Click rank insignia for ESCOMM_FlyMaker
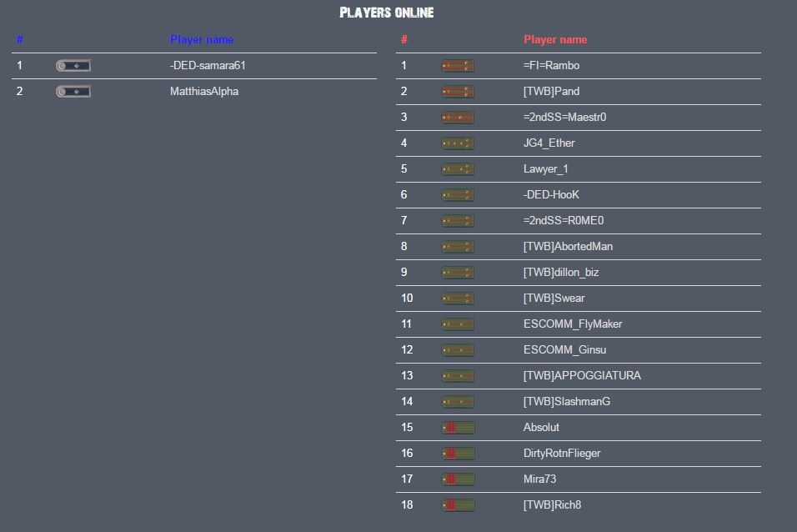 (458, 324)
